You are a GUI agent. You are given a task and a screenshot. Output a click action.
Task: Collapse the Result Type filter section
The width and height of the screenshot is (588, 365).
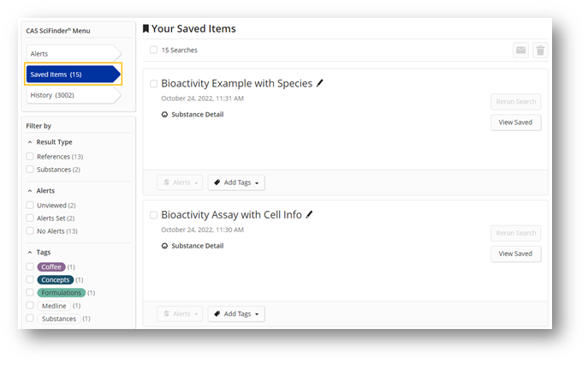click(x=30, y=142)
